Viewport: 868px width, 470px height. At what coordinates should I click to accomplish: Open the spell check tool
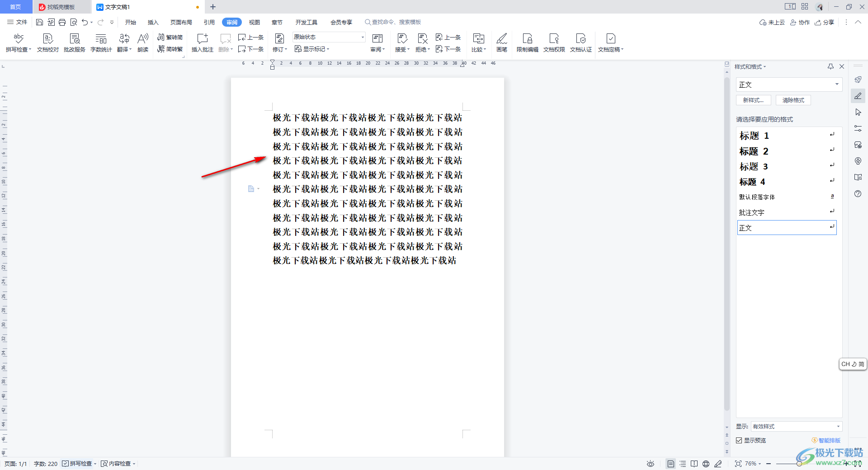pyautogui.click(x=19, y=43)
